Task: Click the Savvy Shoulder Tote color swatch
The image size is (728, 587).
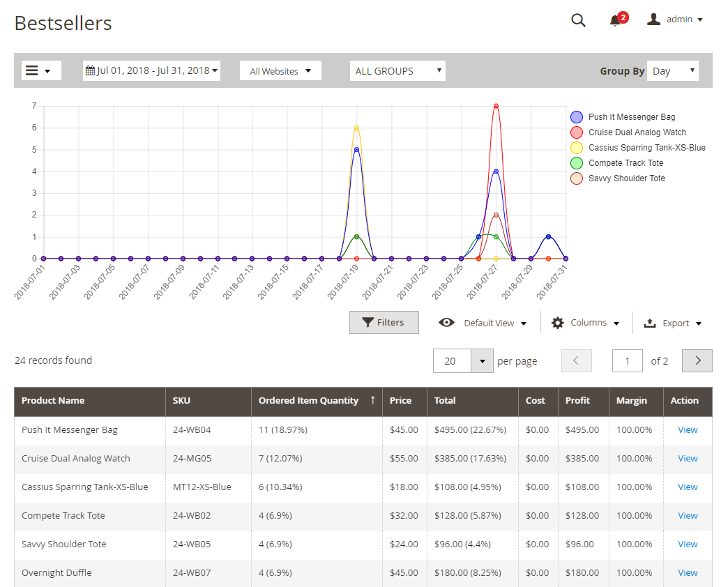Action: tap(577, 178)
